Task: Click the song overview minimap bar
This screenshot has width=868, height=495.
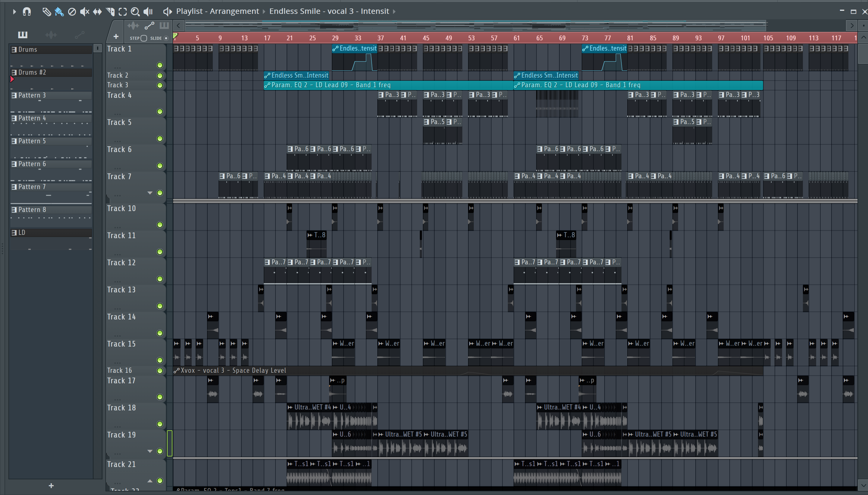Action: [x=476, y=25]
